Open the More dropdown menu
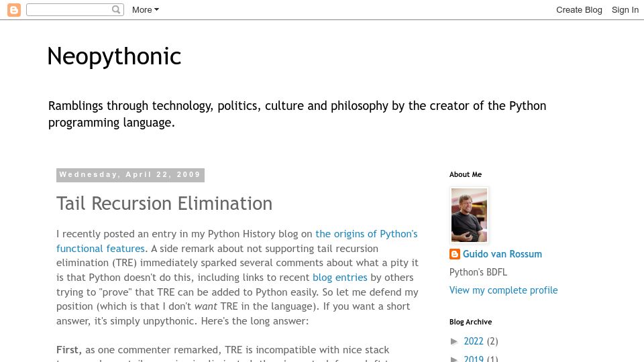 (146, 10)
